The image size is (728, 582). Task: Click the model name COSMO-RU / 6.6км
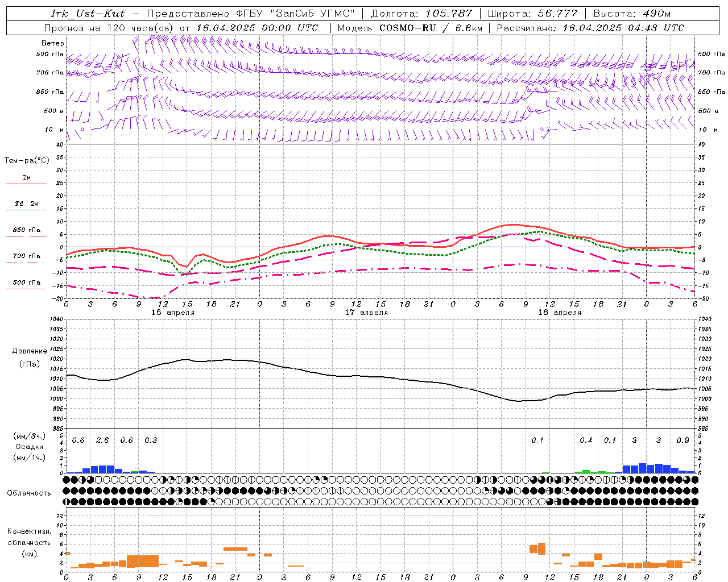tap(431, 28)
